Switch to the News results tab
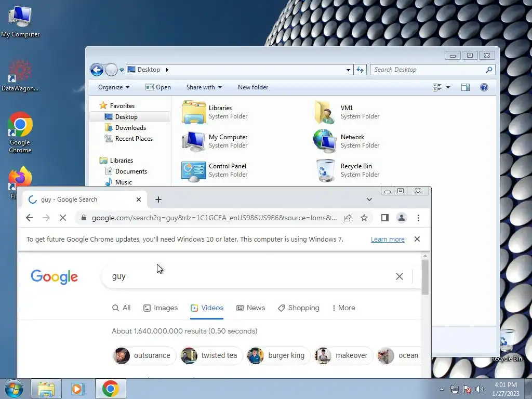Image resolution: width=532 pixels, height=399 pixels. [x=250, y=308]
